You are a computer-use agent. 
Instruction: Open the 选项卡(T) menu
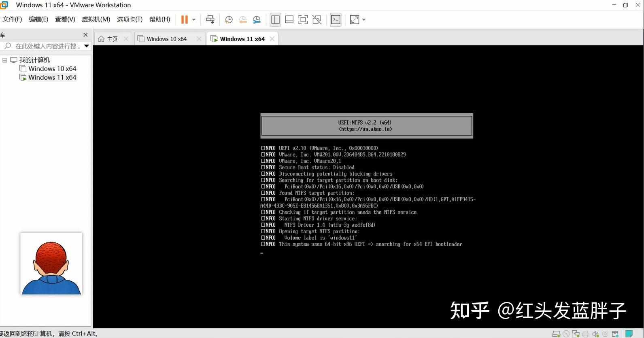click(x=130, y=19)
